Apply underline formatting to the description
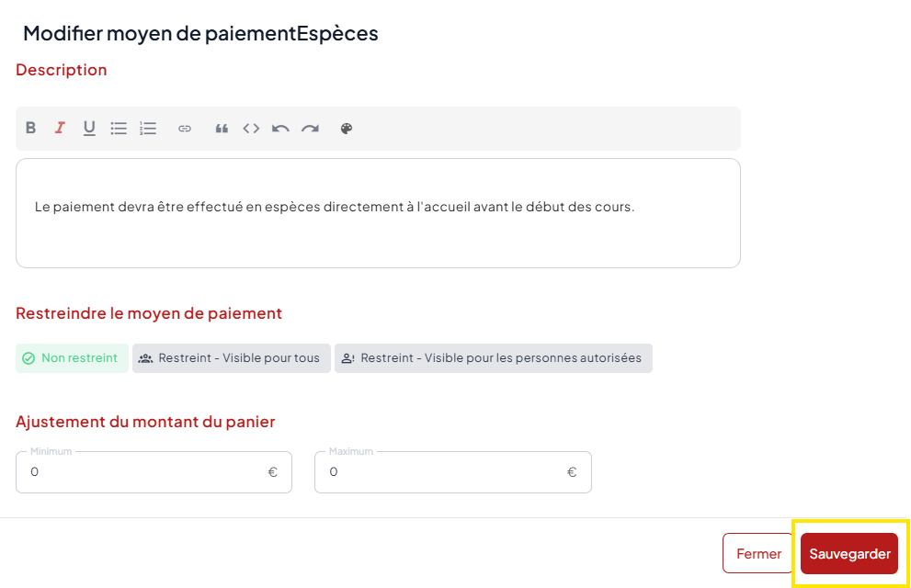Image resolution: width=911 pixels, height=588 pixels. [89, 129]
